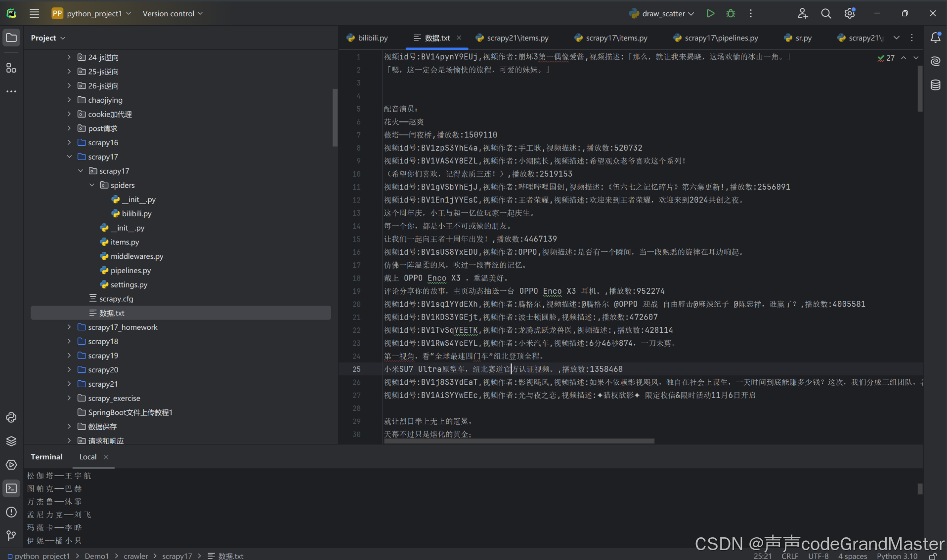Viewport: 947px width, 560px height.
Task: Open the Python 3.10 interpreter selector
Action: pos(897,556)
